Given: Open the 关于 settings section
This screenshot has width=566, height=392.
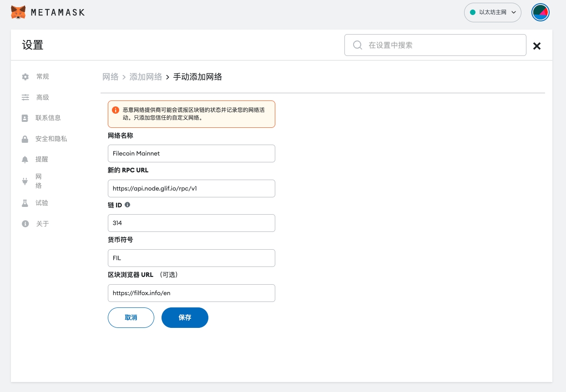Looking at the screenshot, I should (x=42, y=224).
